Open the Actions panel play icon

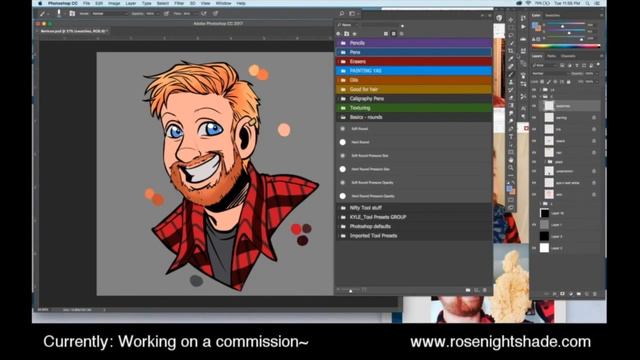pyautogui.click(x=523, y=27)
